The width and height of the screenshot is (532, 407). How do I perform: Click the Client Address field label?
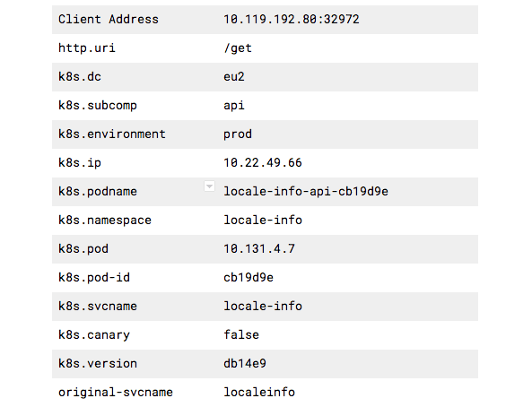point(109,20)
